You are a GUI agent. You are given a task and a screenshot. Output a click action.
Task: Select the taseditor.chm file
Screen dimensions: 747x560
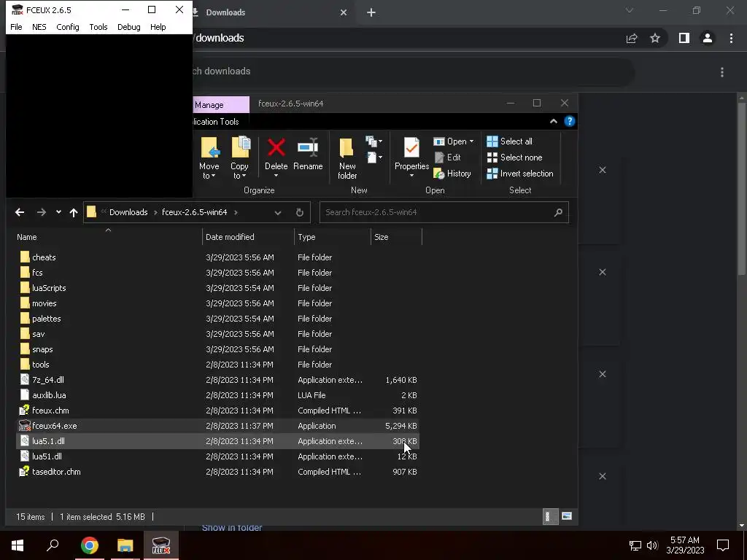[217, 472]
